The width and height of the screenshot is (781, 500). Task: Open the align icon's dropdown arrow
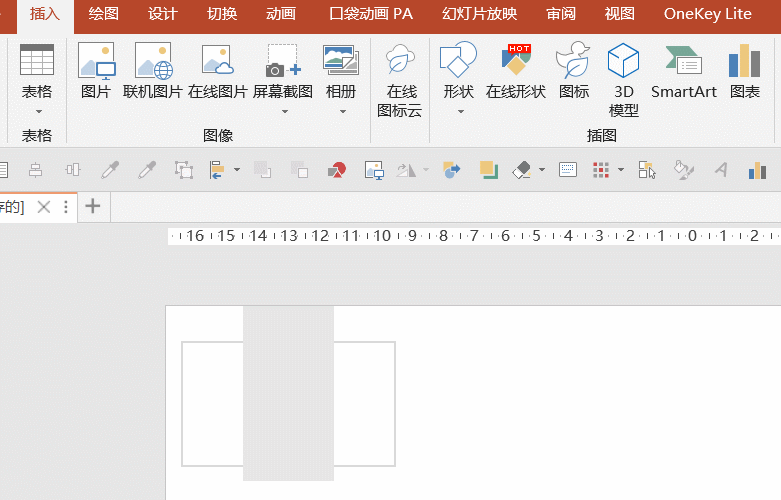point(237,170)
